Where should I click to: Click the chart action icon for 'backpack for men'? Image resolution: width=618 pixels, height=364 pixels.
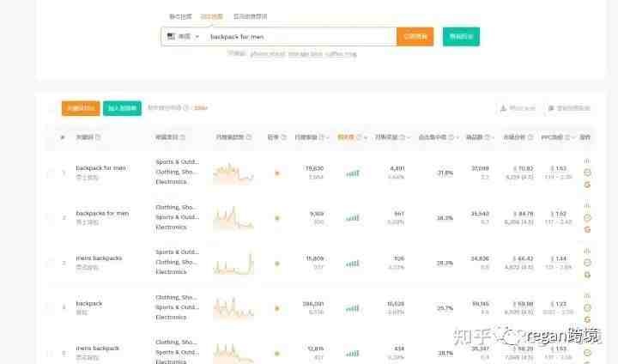click(587, 161)
